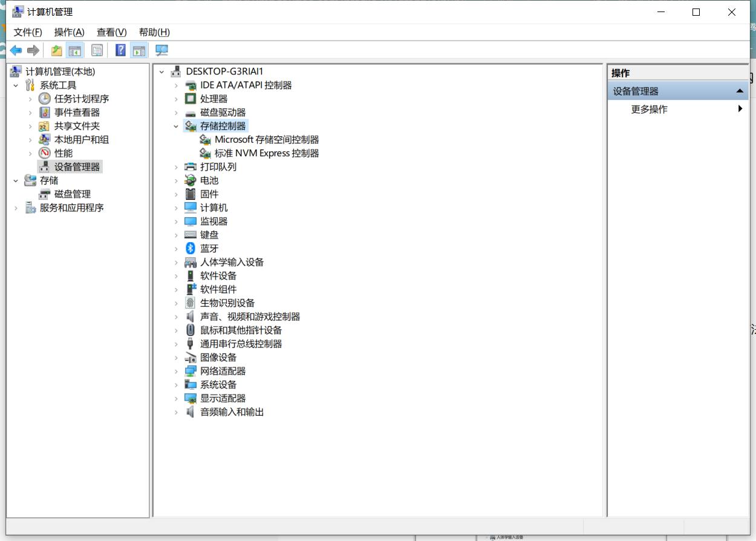This screenshot has width=756, height=541.
Task: Click the fingerprint biometric devices icon
Action: [191, 303]
